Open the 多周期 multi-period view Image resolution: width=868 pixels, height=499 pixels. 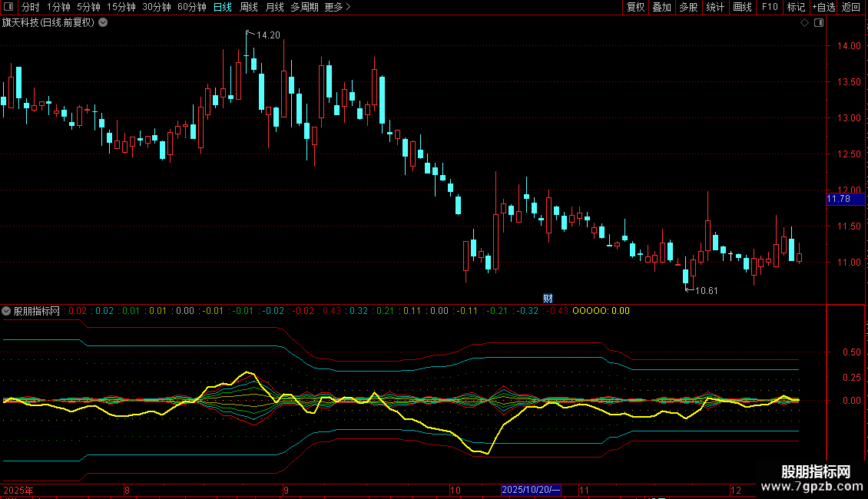pyautogui.click(x=305, y=7)
